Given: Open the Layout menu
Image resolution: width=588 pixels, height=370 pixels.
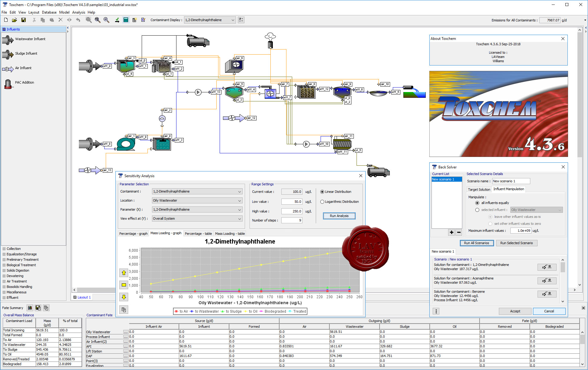Looking at the screenshot, I should [34, 12].
